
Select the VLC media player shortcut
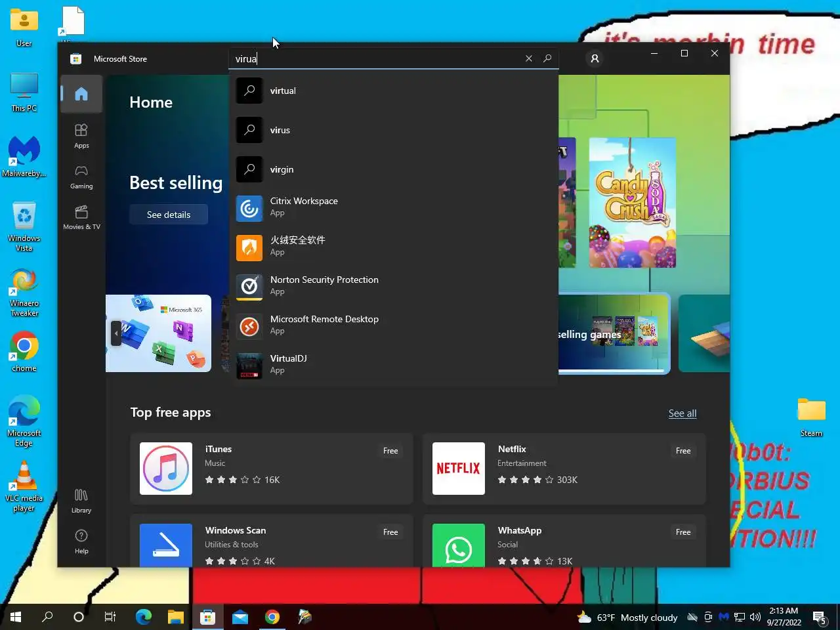pyautogui.click(x=24, y=486)
